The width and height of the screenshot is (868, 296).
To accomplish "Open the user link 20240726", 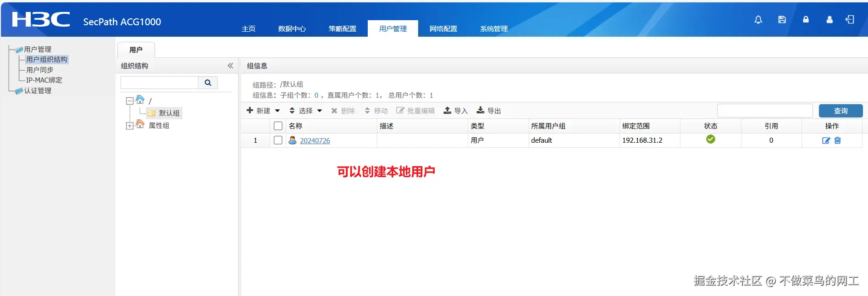I will (315, 140).
